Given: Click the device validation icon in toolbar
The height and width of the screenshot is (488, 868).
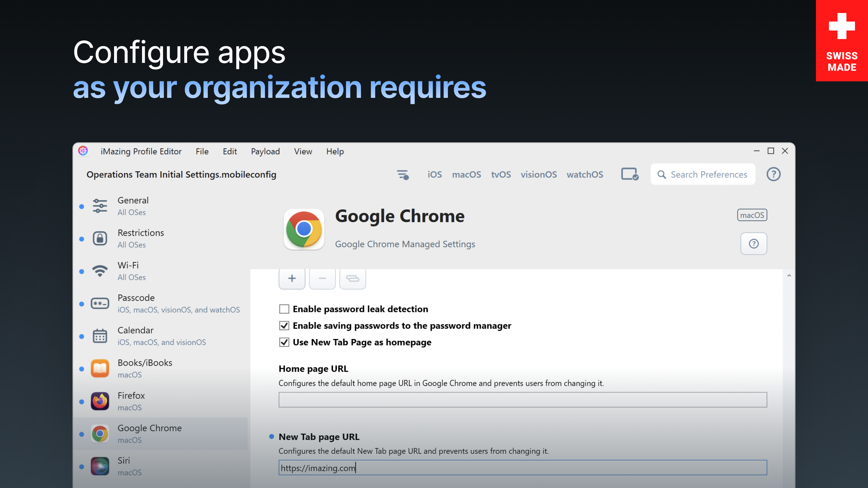Looking at the screenshot, I should click(x=629, y=174).
